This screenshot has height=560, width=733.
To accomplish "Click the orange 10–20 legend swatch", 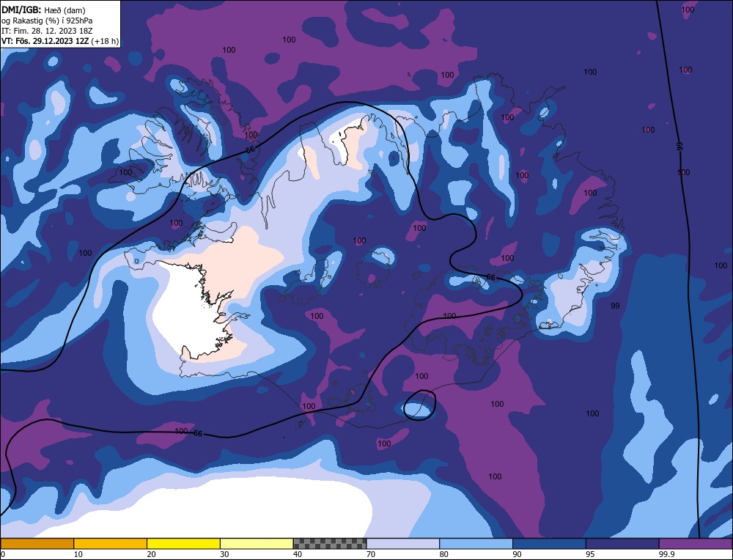I will point(111,544).
